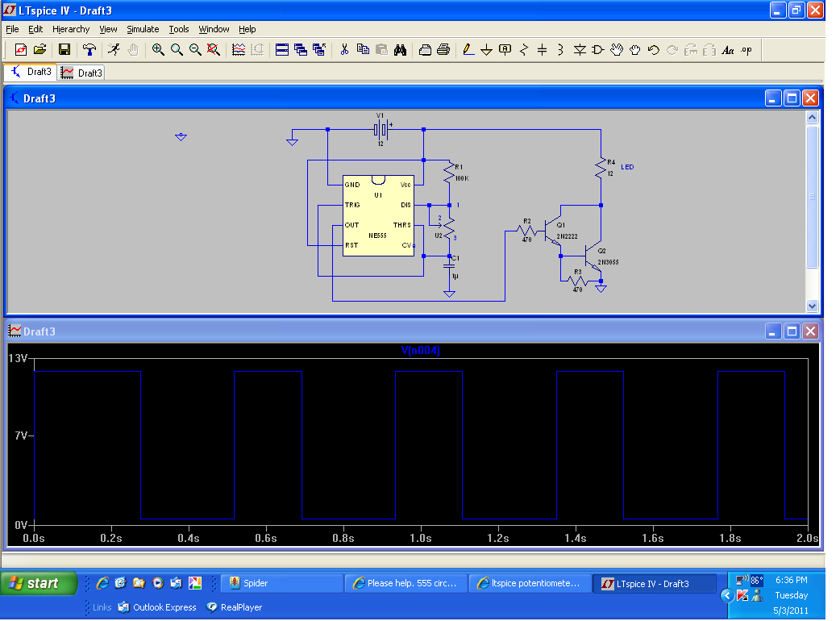Click the Copy icon in the toolbar
Image resolution: width=840 pixels, height=621 pixels.
tap(364, 50)
